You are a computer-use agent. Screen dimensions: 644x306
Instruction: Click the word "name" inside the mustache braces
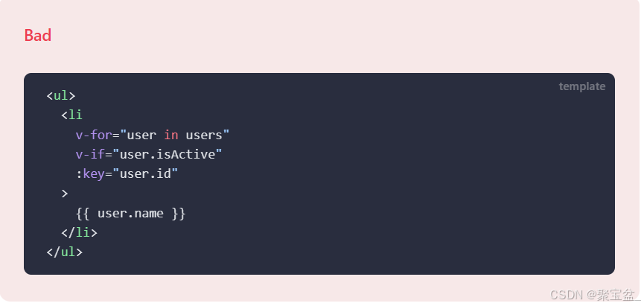(149, 213)
